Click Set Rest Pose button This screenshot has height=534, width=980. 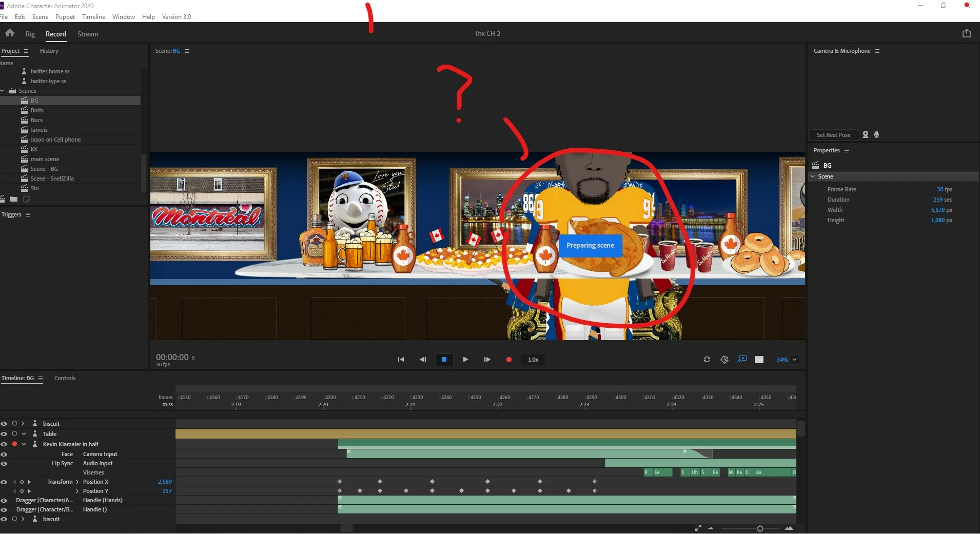[833, 135]
